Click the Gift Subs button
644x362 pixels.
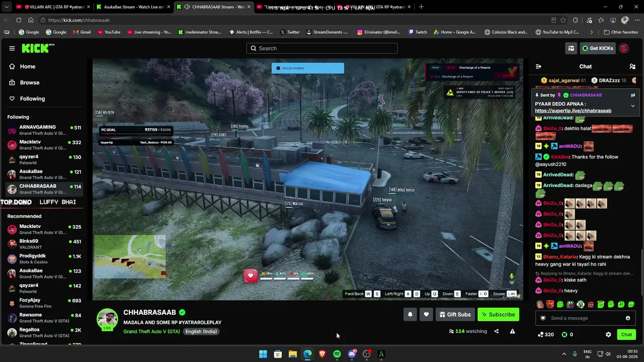pos(455,315)
